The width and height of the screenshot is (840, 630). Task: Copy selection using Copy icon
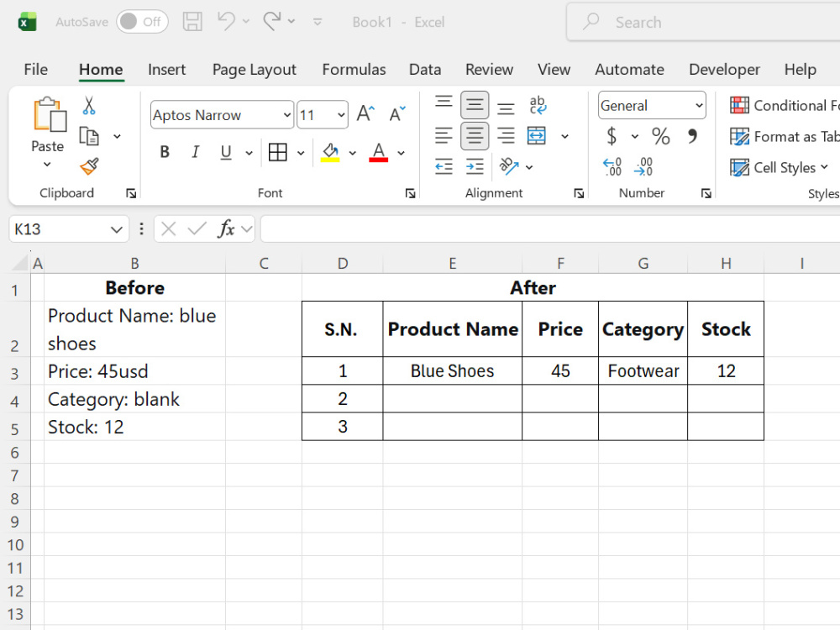point(89,137)
